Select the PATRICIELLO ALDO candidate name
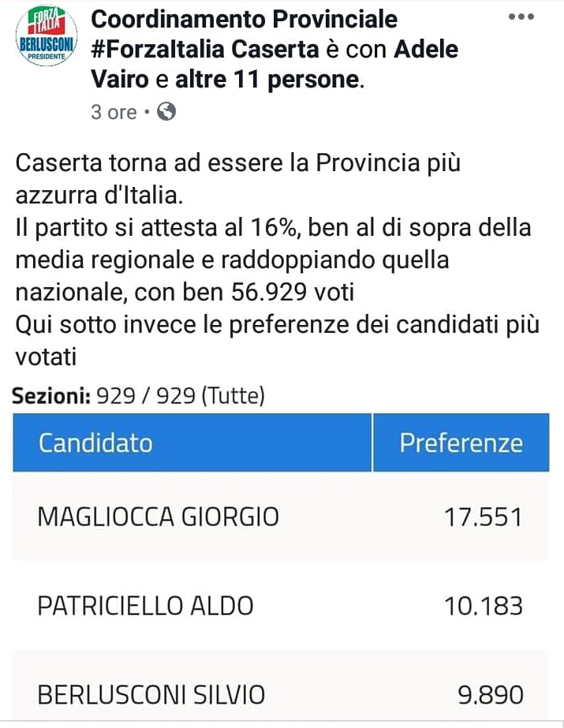Viewport: 564px width, 728px height. [x=145, y=607]
